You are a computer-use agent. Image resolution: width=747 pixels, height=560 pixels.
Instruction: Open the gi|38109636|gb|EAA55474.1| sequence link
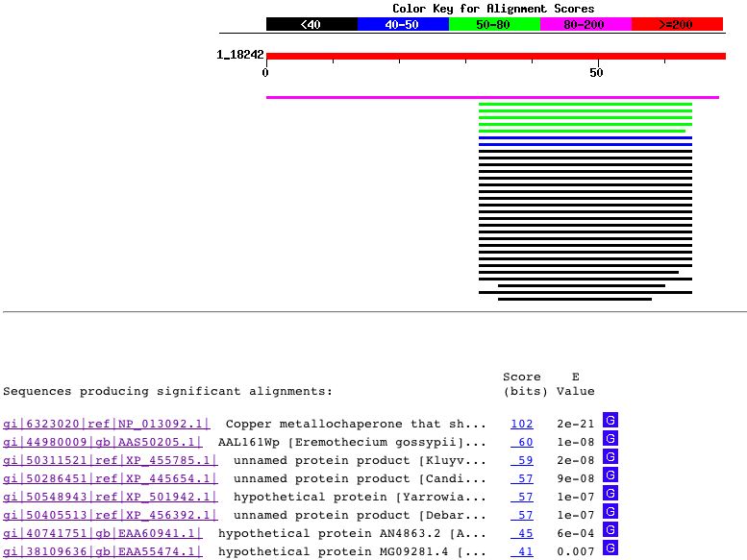point(103,552)
